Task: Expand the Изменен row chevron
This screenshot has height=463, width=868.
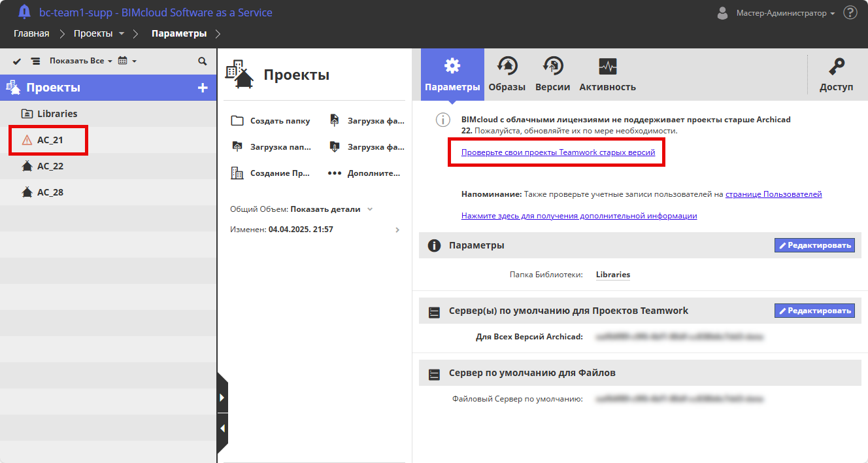Action: coord(397,230)
